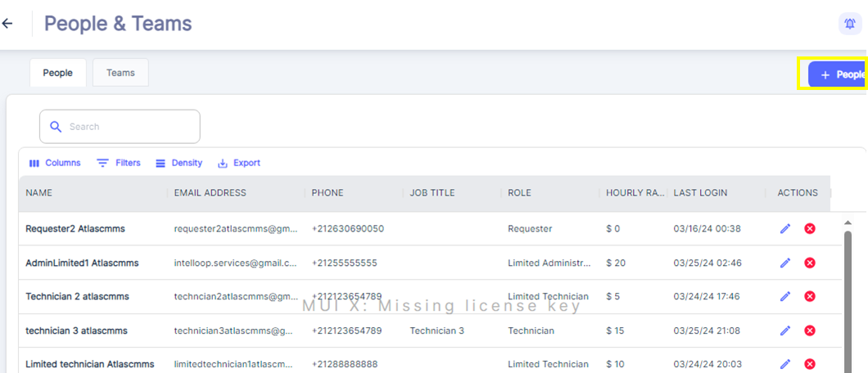Expand the Density options menu
The width and height of the screenshot is (868, 373).
[179, 163]
